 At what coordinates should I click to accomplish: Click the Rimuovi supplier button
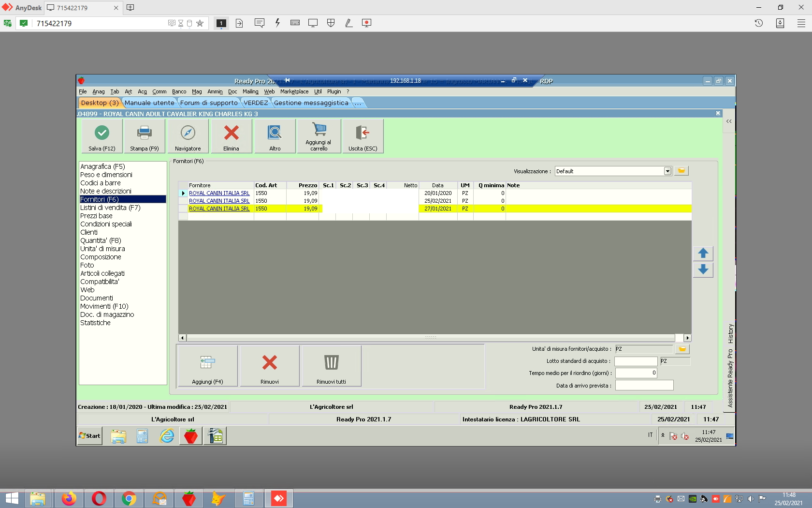tap(270, 366)
